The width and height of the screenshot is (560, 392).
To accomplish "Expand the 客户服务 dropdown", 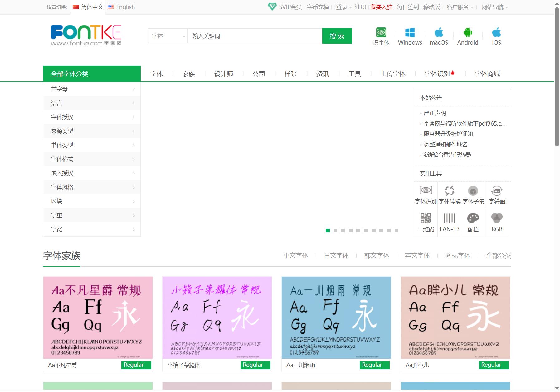I will coord(460,7).
